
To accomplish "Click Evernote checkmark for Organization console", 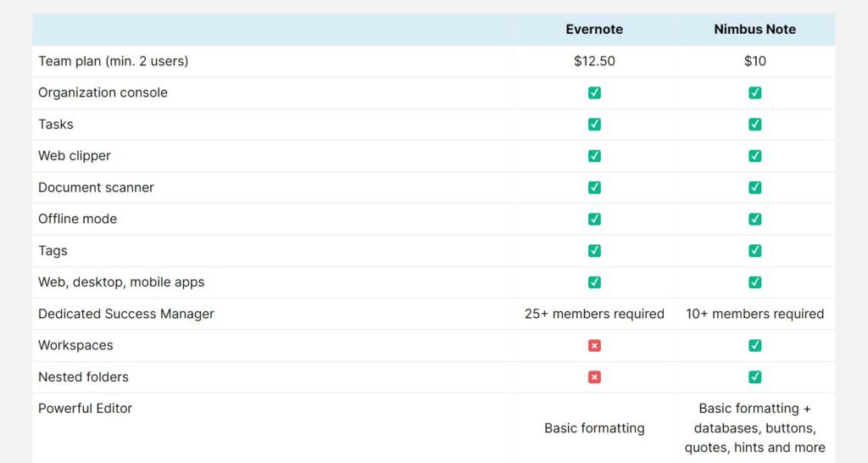I will 594,92.
